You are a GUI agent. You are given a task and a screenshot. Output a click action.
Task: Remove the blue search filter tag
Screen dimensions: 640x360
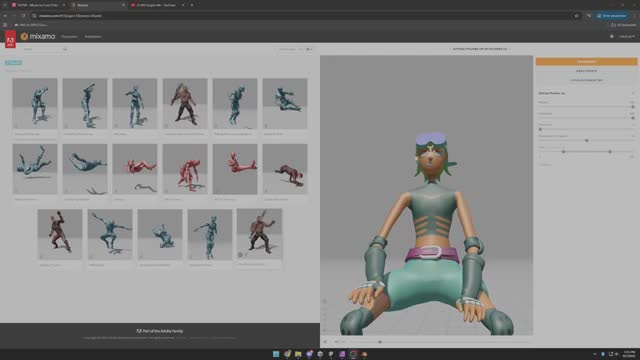(13, 62)
